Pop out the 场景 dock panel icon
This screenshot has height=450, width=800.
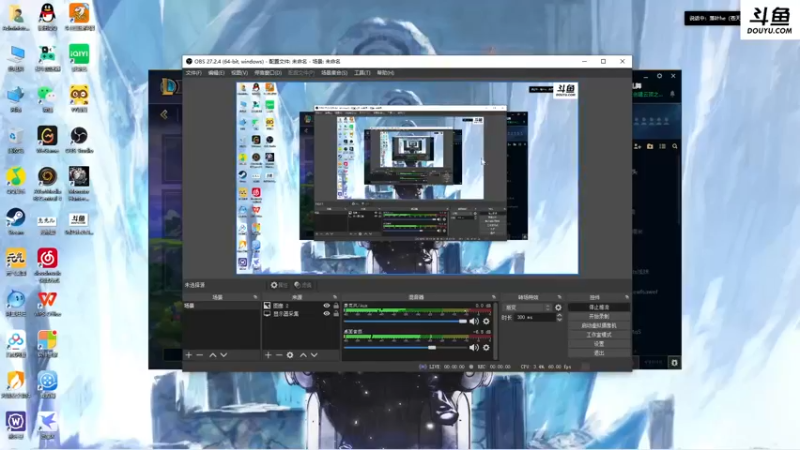coord(255,297)
